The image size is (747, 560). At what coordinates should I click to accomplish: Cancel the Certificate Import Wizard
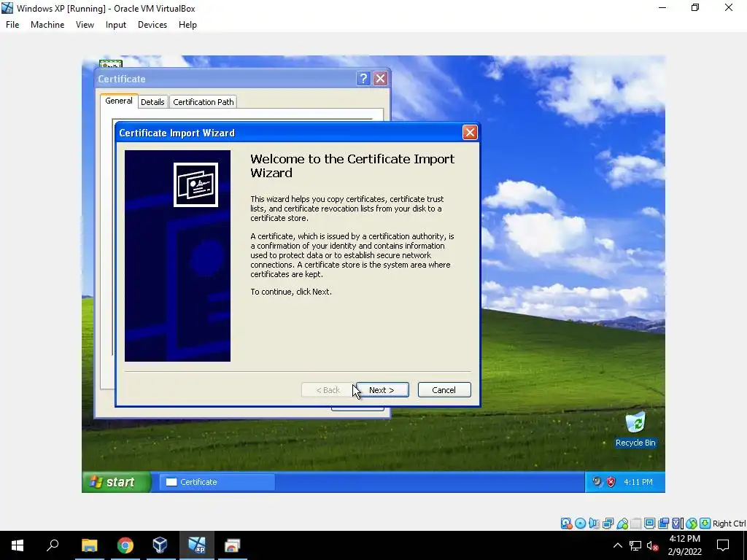click(x=444, y=390)
